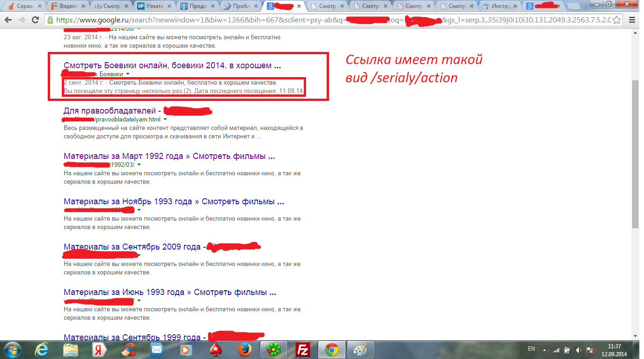Viewport: 644px width, 359px height.
Task: Reload the Google search page
Action: coord(35,21)
